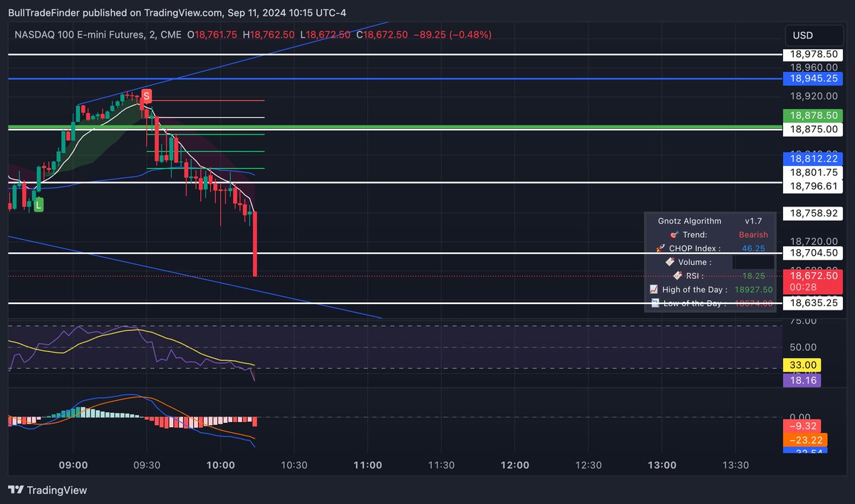Click the 13:00 time axis label
This screenshot has height=504, width=855.
662,465
